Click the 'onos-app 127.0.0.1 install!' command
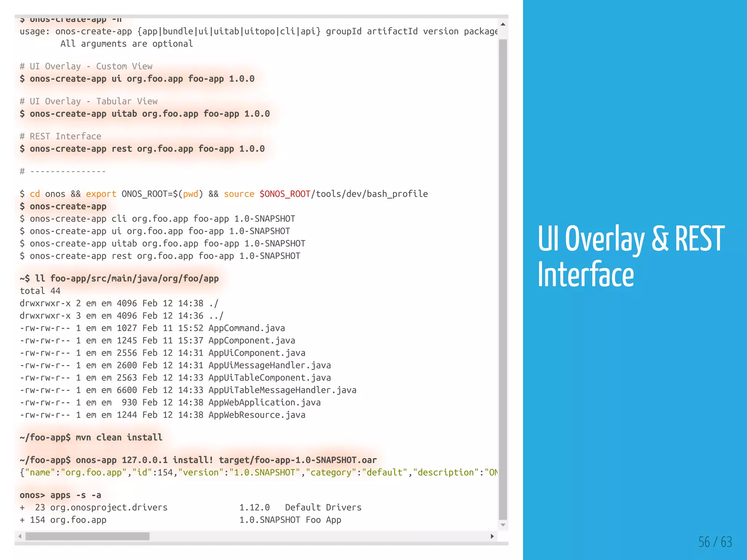The height and width of the screenshot is (560, 747). point(198,460)
